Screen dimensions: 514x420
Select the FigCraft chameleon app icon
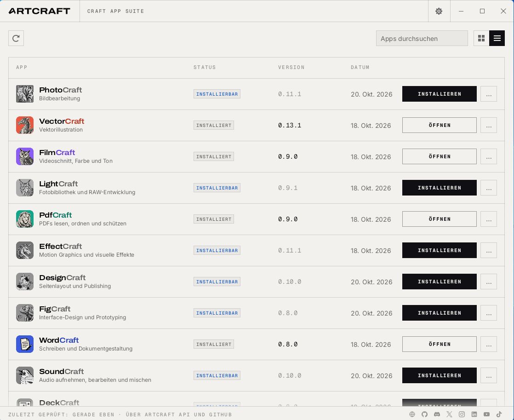(25, 313)
